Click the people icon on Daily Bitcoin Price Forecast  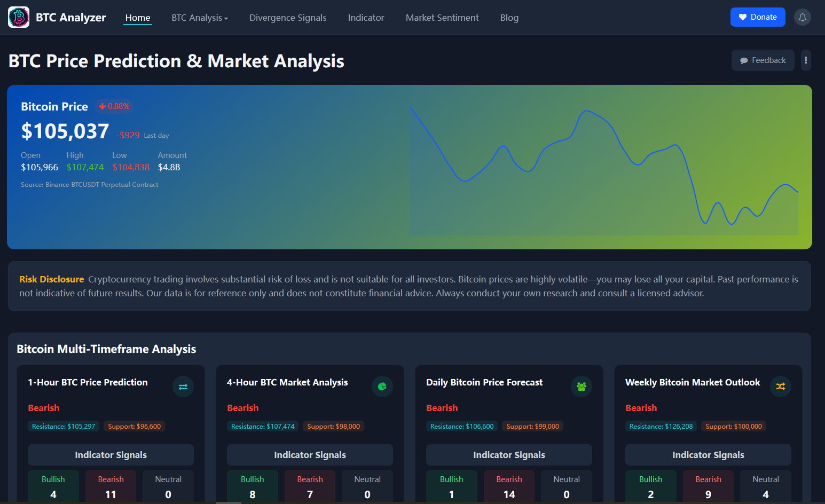click(582, 386)
